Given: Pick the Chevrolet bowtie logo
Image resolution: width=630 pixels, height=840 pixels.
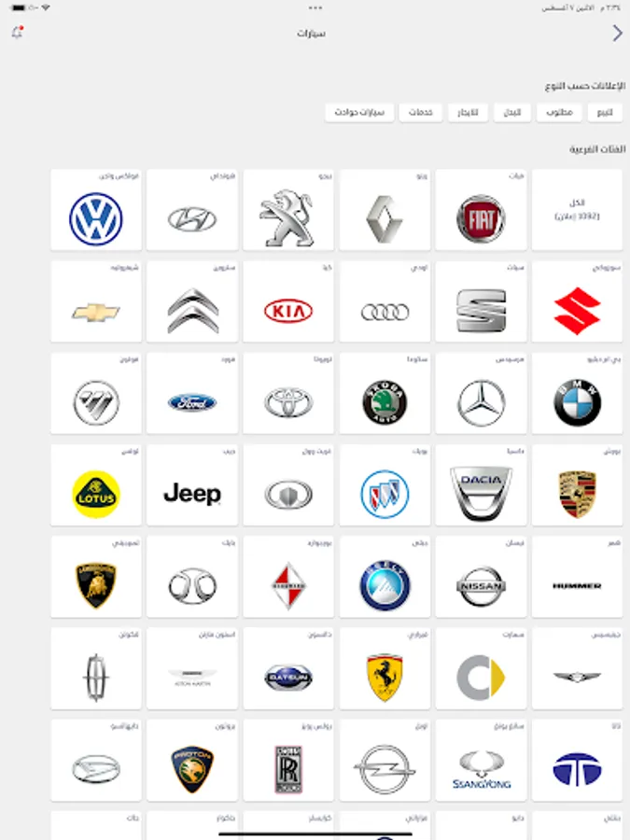Looking at the screenshot, I should pos(96,312).
